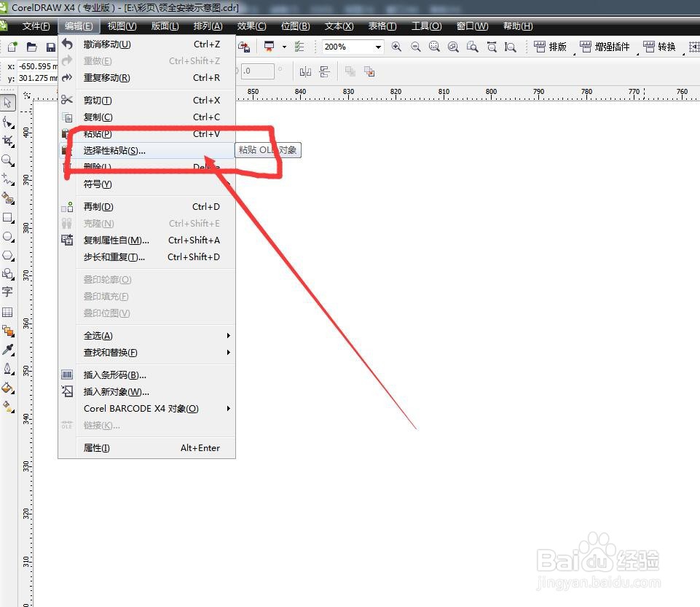Select the Freehand drawing tool
Viewport: 700px width, 607px height.
[x=7, y=179]
